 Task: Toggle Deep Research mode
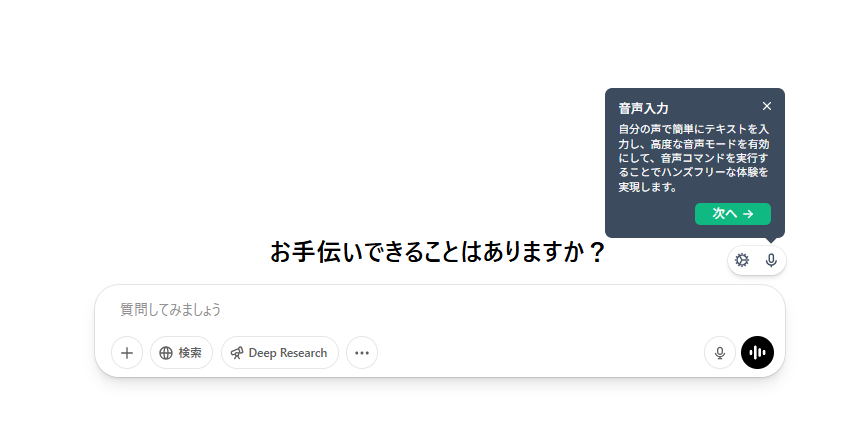(x=280, y=352)
